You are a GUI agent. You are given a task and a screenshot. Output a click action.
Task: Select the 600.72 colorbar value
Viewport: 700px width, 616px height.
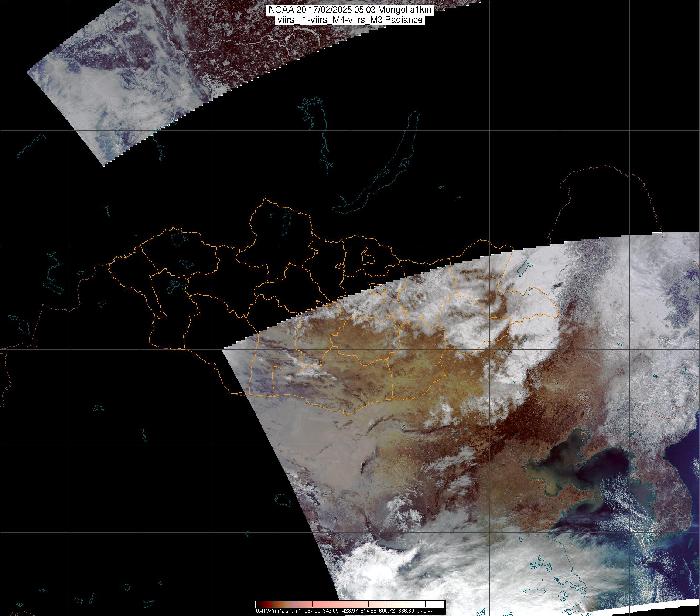(387, 611)
